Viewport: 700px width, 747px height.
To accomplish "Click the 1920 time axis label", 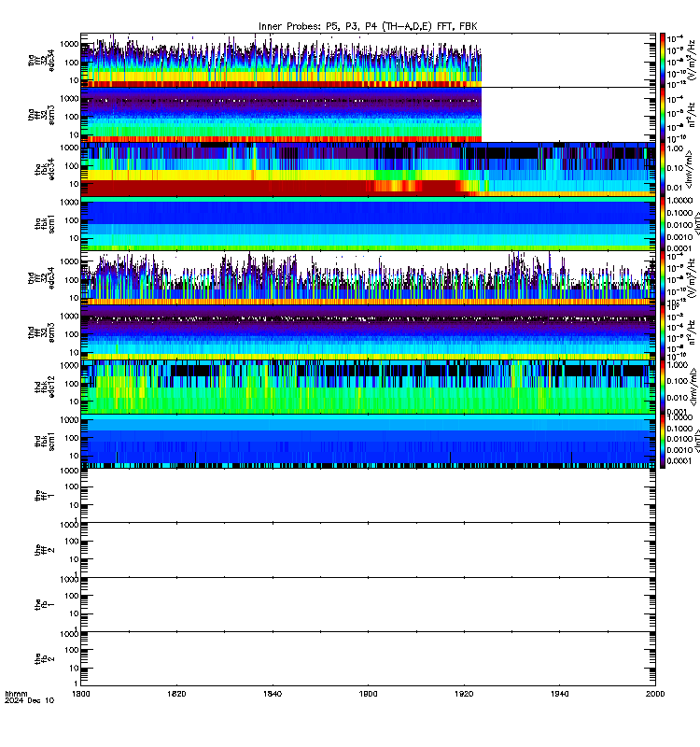I will (464, 694).
